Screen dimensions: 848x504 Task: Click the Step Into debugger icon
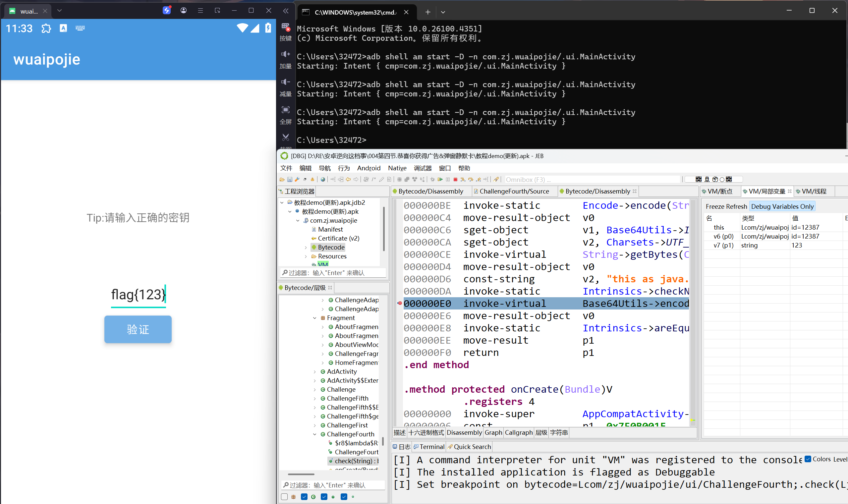(463, 179)
